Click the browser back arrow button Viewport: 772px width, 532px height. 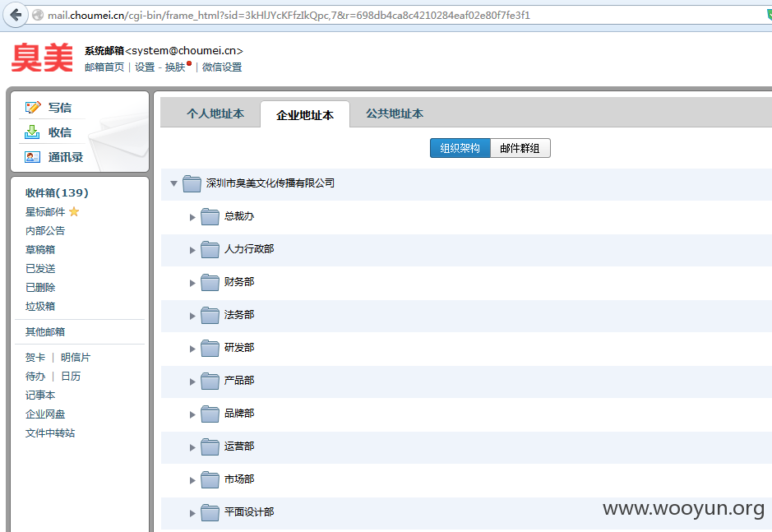coord(16,16)
